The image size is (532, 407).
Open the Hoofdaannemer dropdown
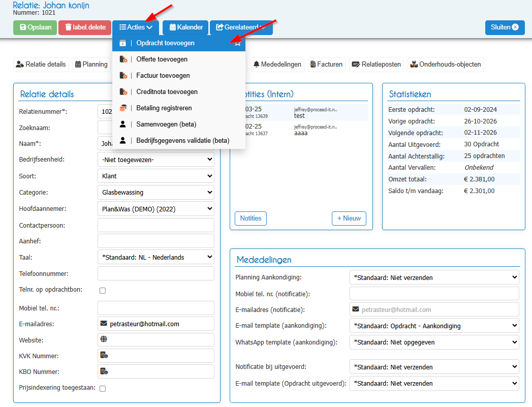(156, 209)
